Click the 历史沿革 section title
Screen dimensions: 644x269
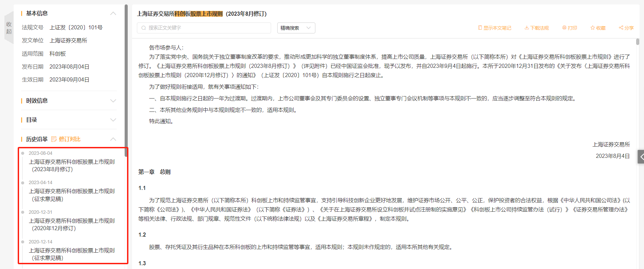click(x=37, y=139)
